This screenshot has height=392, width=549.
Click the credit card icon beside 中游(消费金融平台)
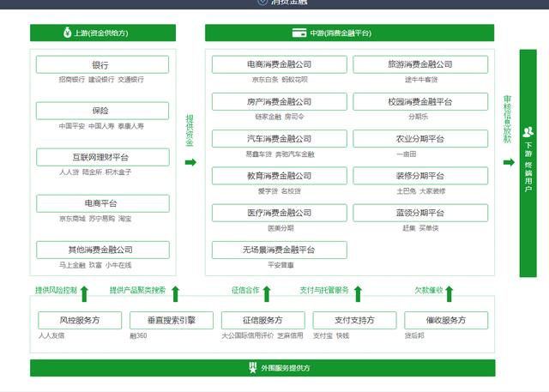299,33
